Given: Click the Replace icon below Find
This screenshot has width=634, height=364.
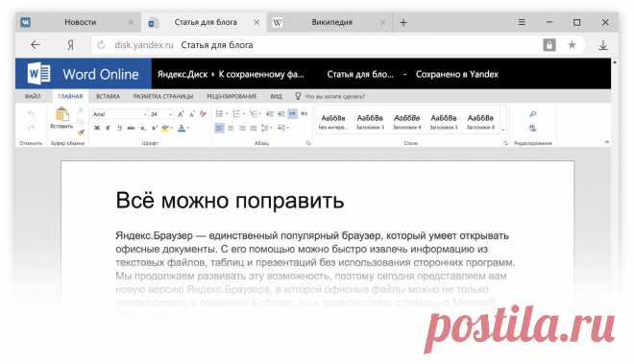Looking at the screenshot, I should (533, 128).
